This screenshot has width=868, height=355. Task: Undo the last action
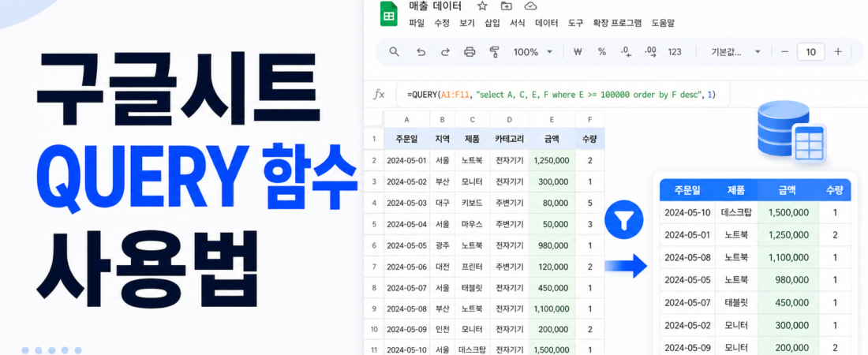coord(421,51)
